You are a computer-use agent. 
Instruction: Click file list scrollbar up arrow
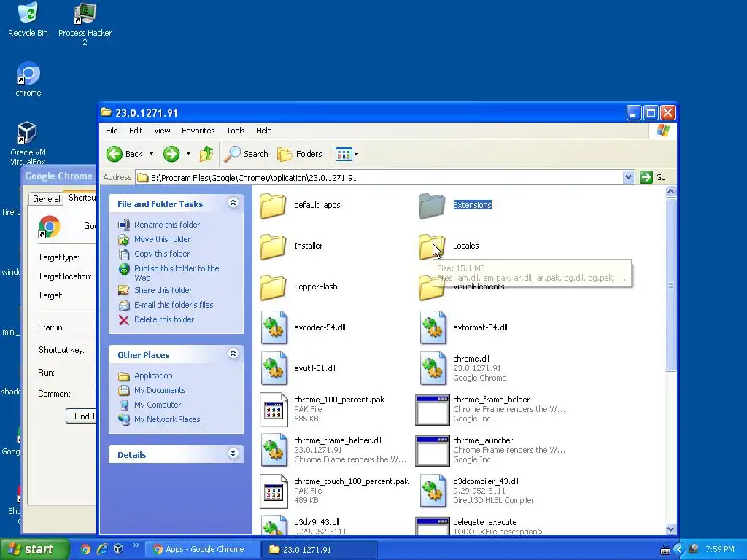(670, 192)
